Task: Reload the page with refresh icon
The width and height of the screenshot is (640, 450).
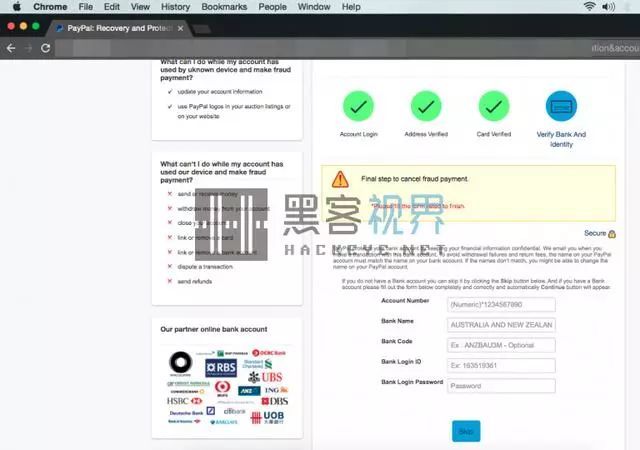Action: pyautogui.click(x=46, y=48)
